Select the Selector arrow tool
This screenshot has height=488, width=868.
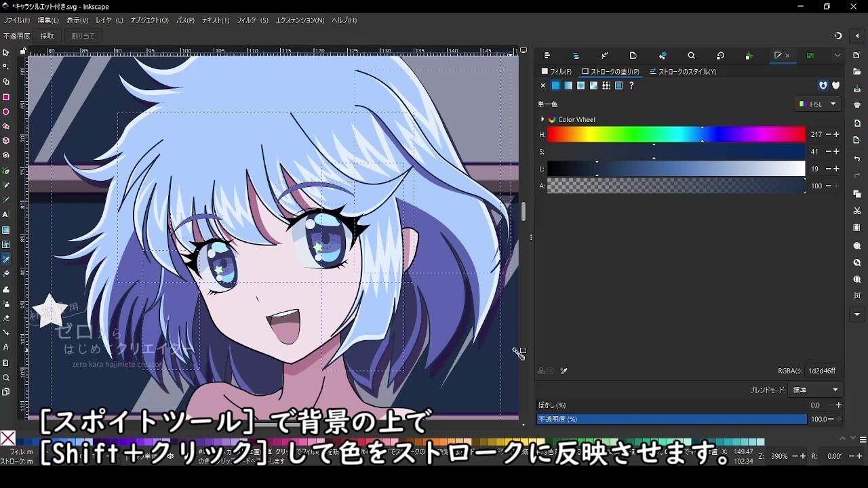click(x=6, y=52)
